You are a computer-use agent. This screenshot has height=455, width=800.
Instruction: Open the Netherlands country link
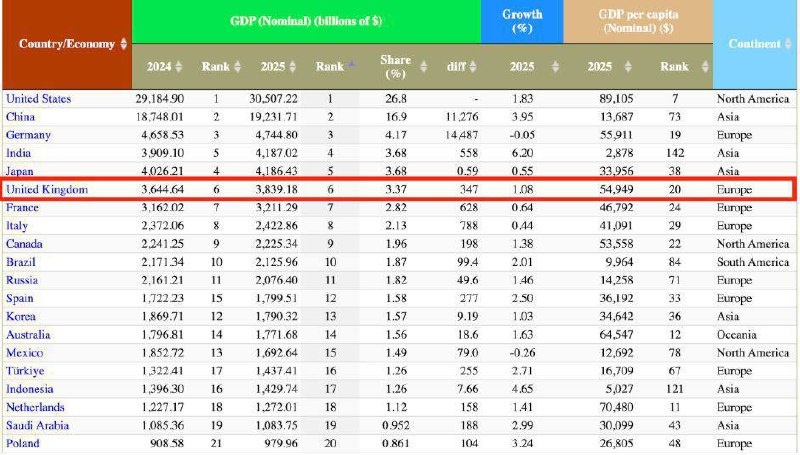point(35,407)
